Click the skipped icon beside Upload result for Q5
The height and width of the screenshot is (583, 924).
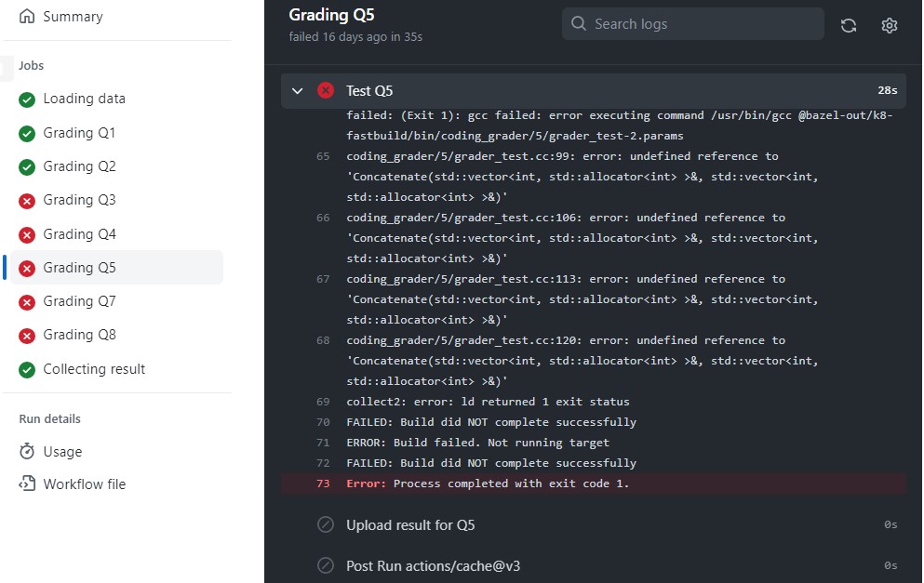[x=326, y=524]
